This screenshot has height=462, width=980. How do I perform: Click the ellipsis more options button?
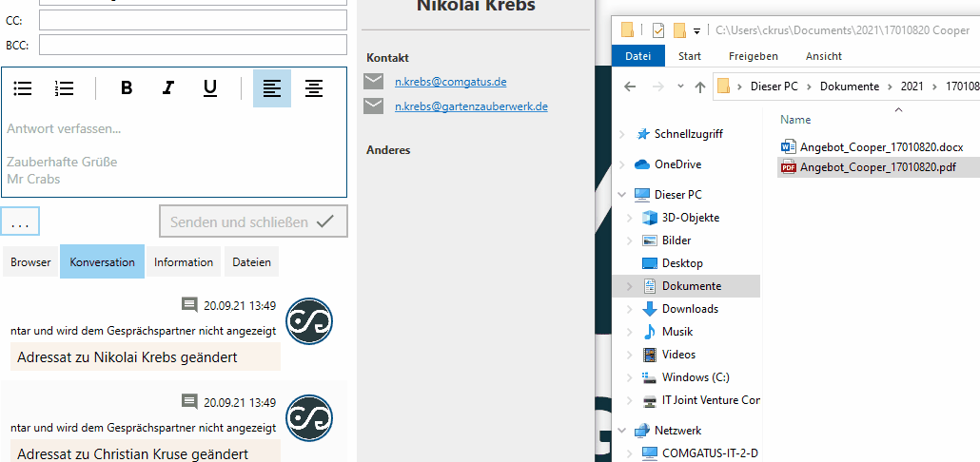20,222
